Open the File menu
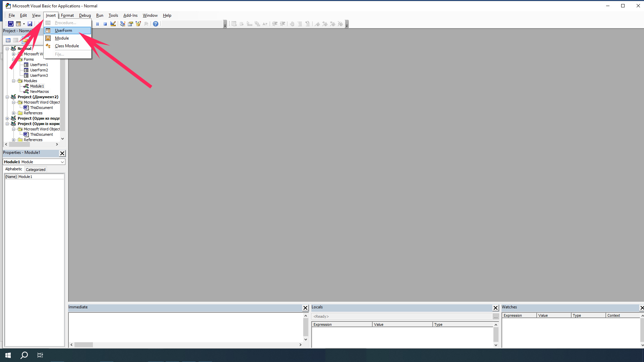 coord(12,15)
